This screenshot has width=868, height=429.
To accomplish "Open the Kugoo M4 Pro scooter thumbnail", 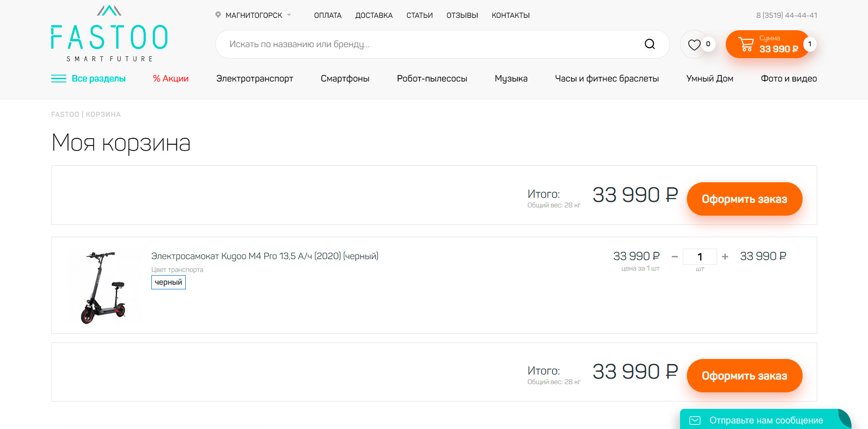I will pyautogui.click(x=105, y=287).
